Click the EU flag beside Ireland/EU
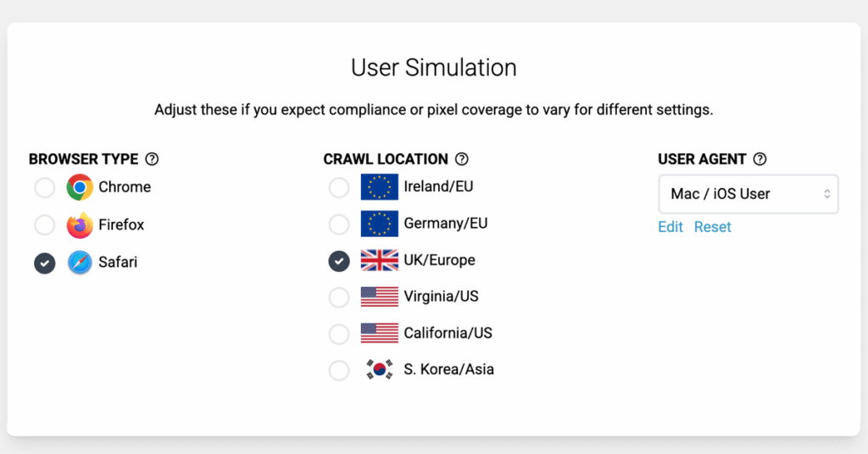Viewport: 868px width, 454px height. point(379,187)
